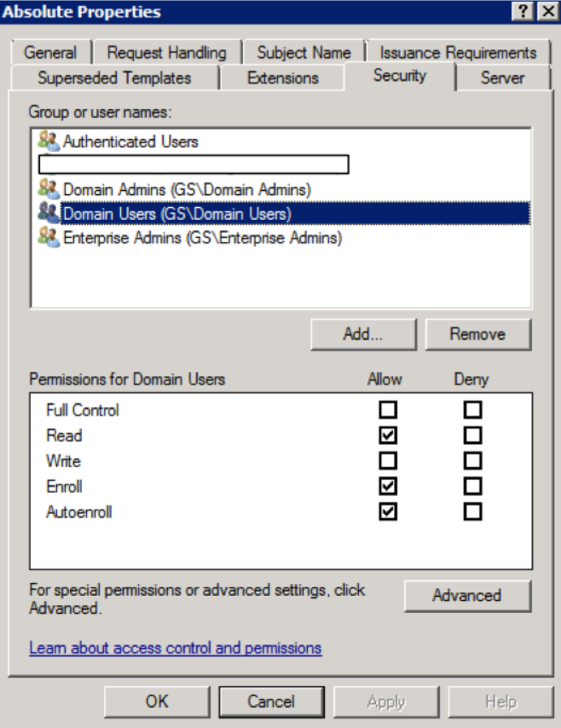
Task: Switch to the General tab
Action: tap(50, 53)
